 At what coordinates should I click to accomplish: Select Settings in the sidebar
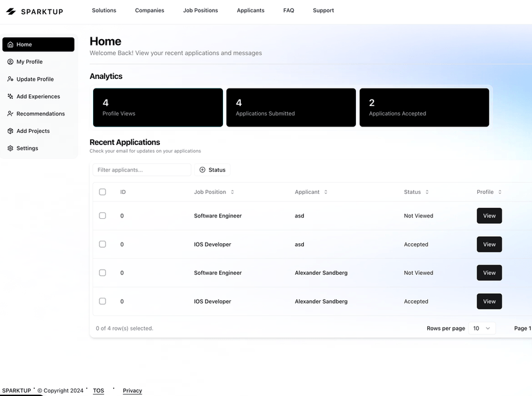[39, 148]
